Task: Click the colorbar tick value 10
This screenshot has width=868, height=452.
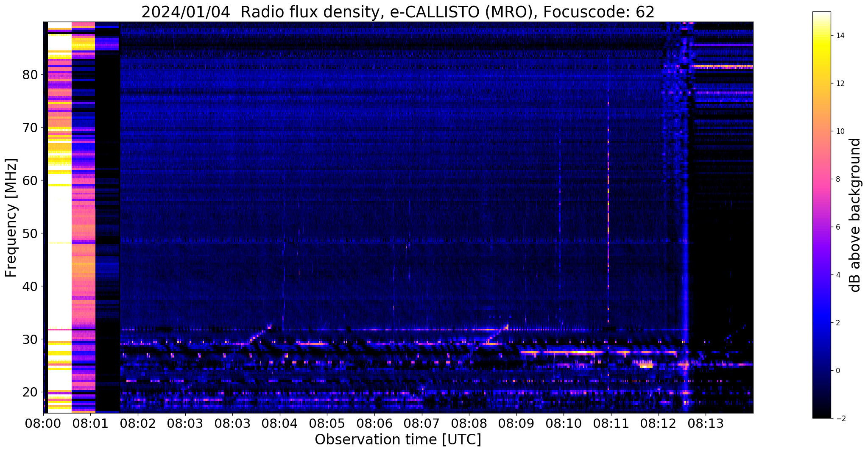Action: click(840, 131)
